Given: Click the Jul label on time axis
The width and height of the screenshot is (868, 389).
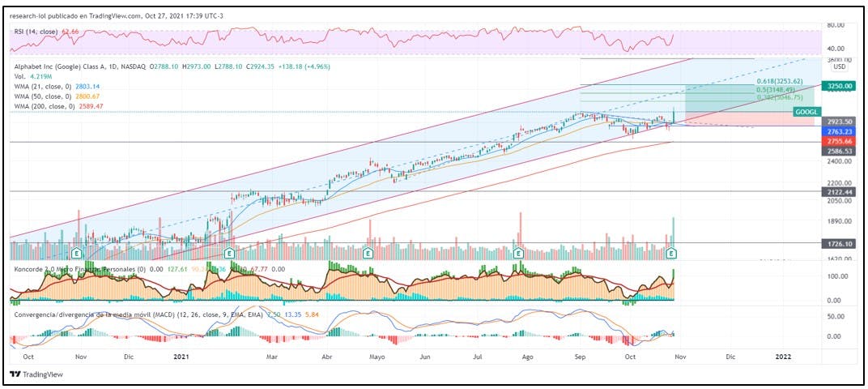Looking at the screenshot, I should point(479,357).
